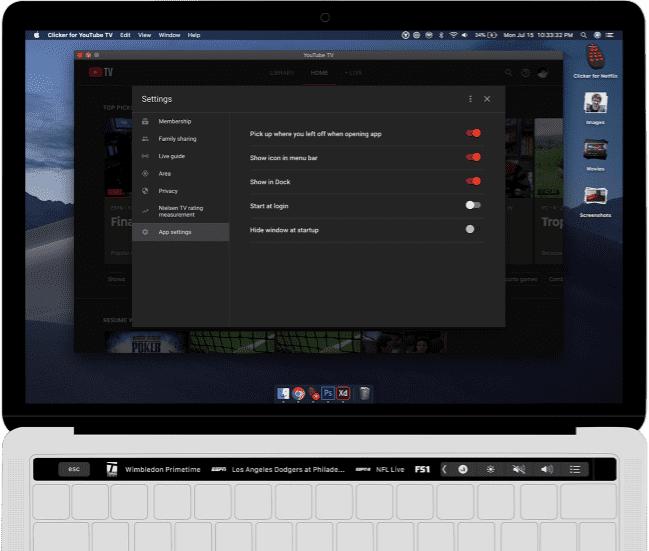Click Family sharing people icon
649x551 pixels.
tap(145, 139)
